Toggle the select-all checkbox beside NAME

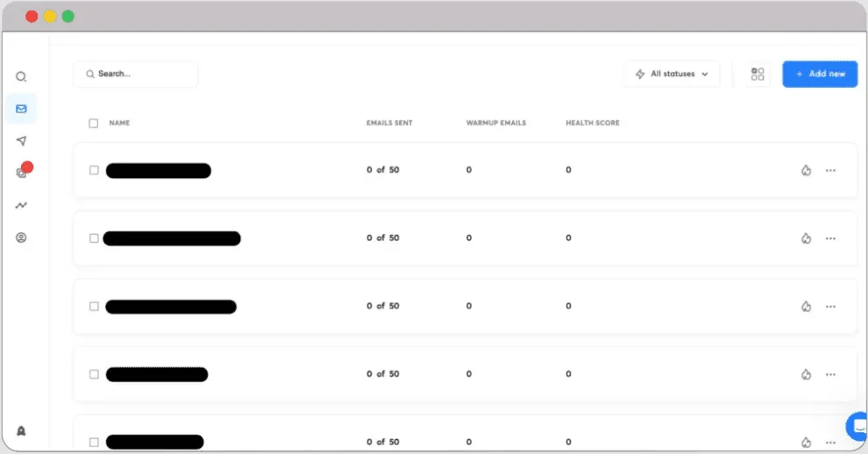94,124
